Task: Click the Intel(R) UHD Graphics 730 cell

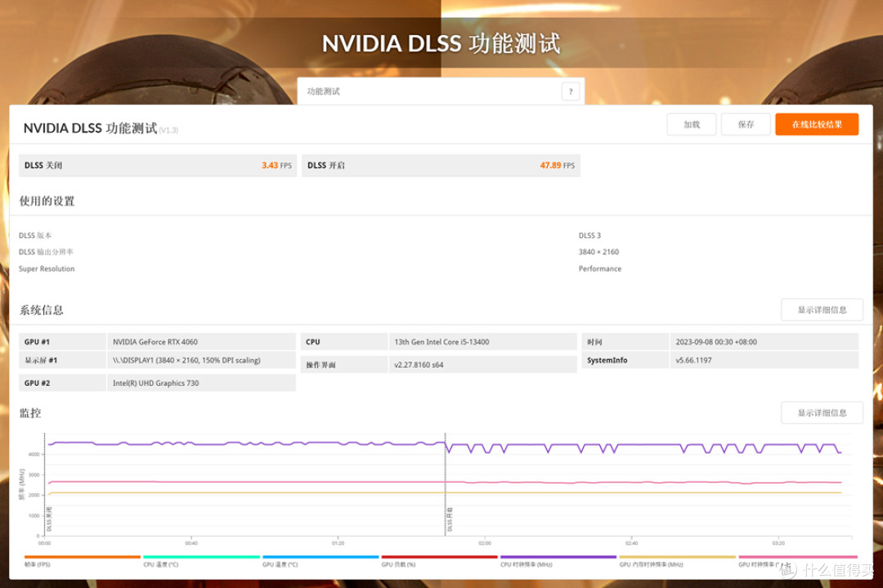Action: coord(201,383)
